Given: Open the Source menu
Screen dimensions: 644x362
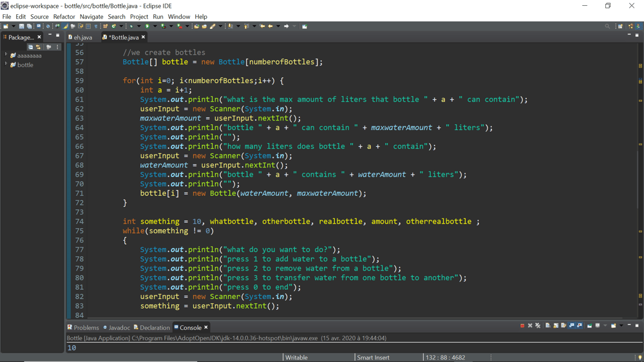Looking at the screenshot, I should (x=39, y=17).
